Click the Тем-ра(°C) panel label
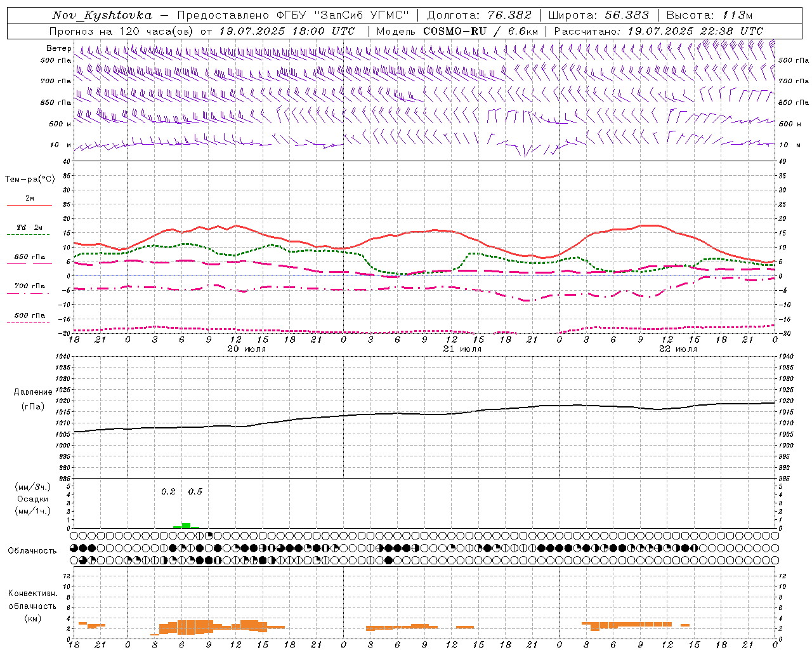The image size is (812, 650). pos(30,180)
